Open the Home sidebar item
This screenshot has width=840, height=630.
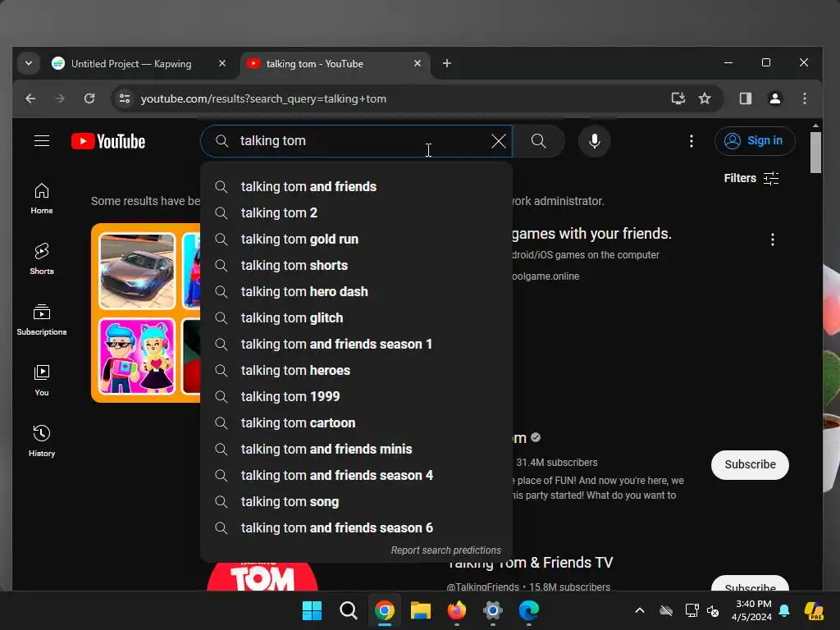click(42, 199)
